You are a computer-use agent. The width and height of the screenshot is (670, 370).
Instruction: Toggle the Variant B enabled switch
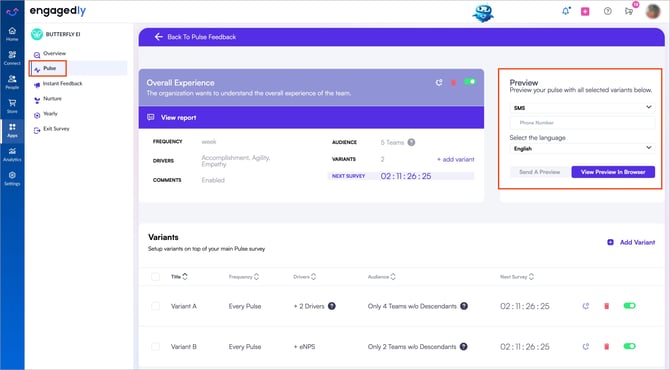tap(629, 346)
